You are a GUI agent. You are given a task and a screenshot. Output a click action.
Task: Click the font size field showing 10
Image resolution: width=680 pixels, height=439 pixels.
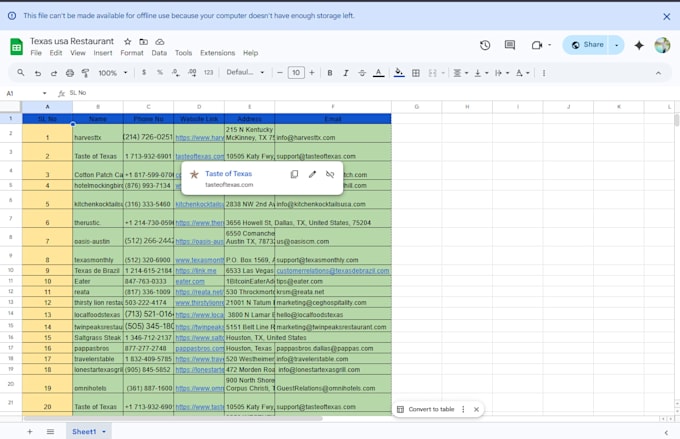pyautogui.click(x=296, y=72)
